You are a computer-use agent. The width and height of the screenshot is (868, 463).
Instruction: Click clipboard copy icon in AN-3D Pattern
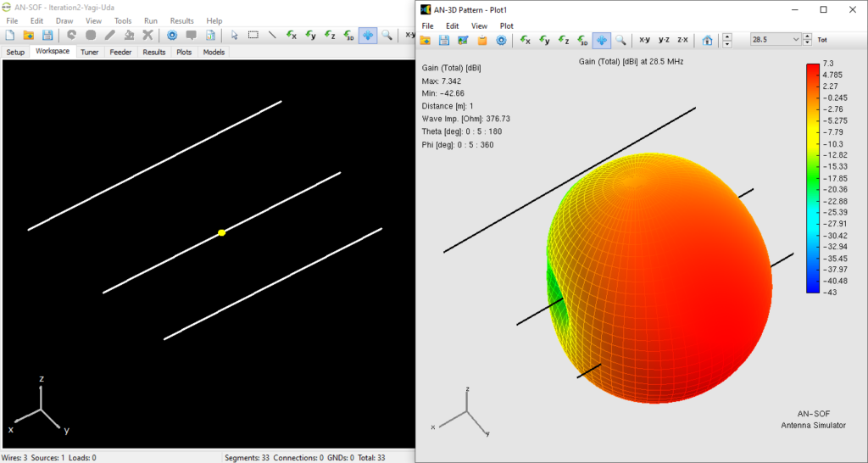(x=482, y=40)
